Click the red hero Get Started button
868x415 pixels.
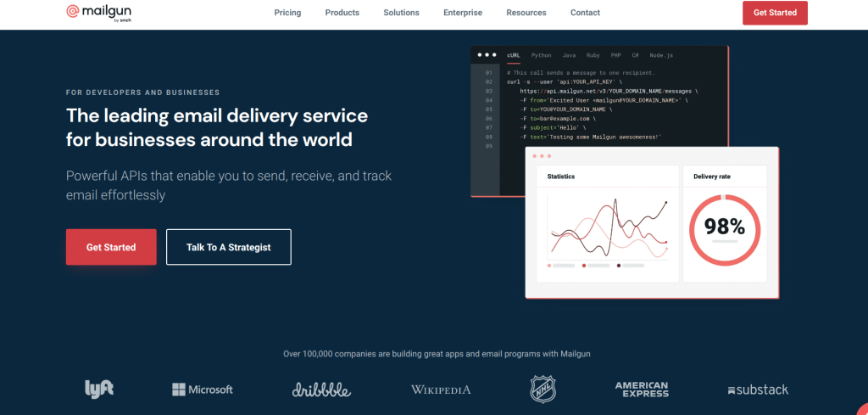[x=111, y=247]
